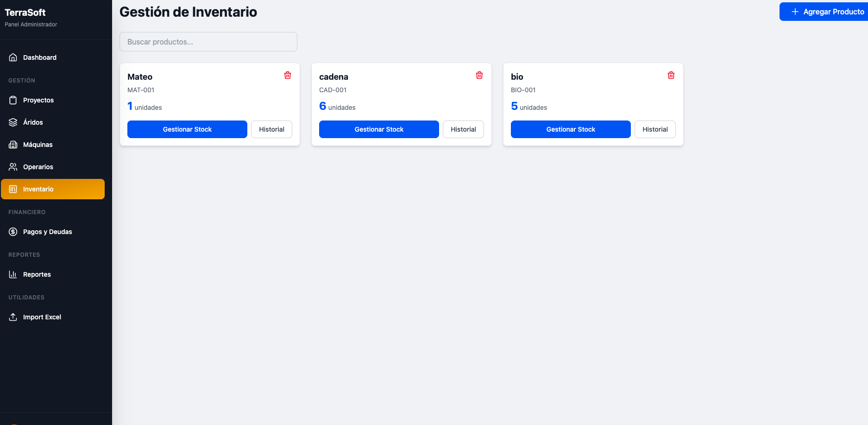The height and width of the screenshot is (425, 868).
Task: Click the Máquinas icon in sidebar
Action: tap(13, 145)
